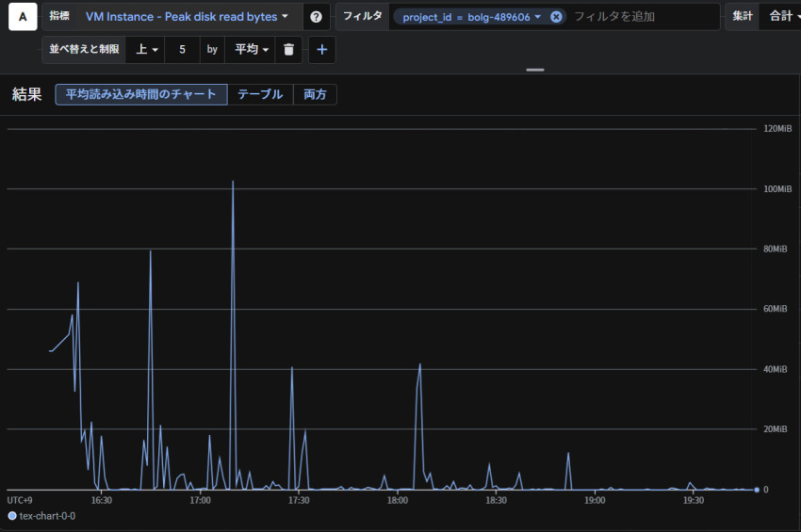The image size is (801, 532).
Task: Open the 平均 sort-by dropdown
Action: [252, 50]
